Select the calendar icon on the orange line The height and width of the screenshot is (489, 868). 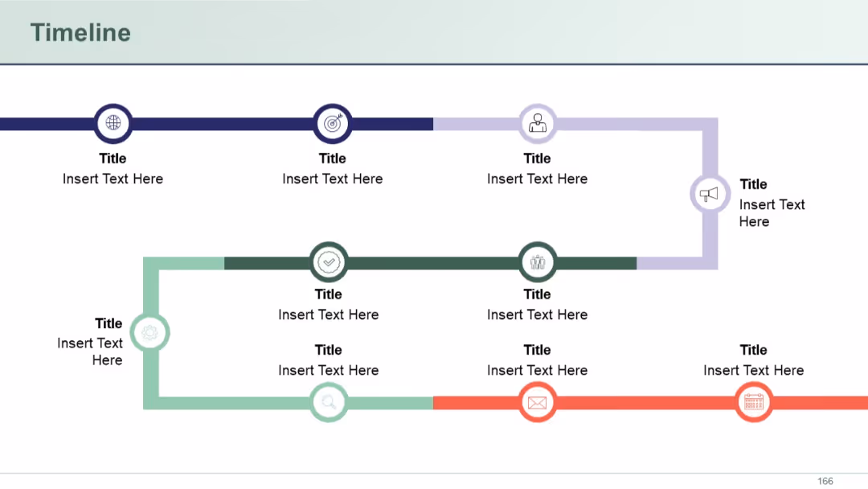(x=753, y=402)
